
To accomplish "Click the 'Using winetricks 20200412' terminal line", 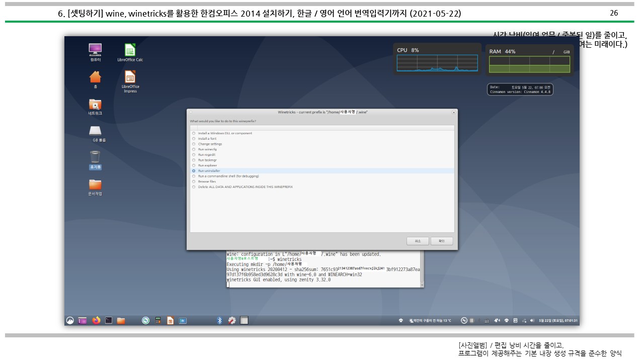I will [323, 269].
